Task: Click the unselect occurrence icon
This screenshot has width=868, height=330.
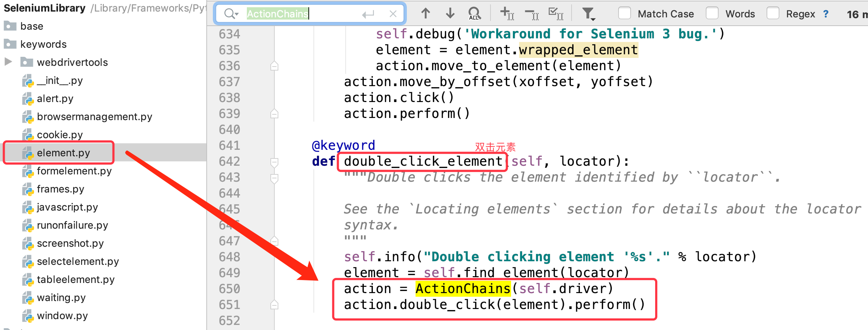Action: coord(532,14)
